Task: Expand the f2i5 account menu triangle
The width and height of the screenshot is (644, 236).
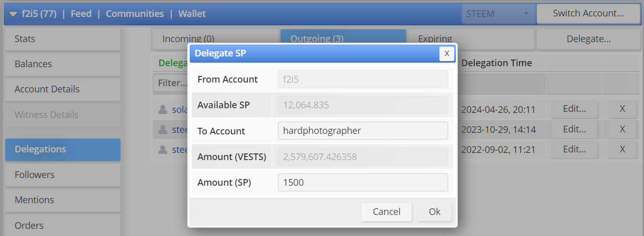Action: [13, 14]
